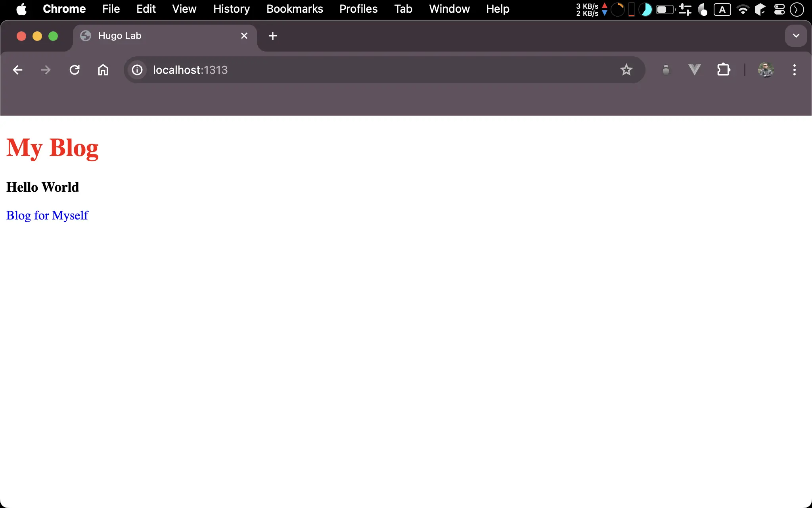Go to the home page icon

coord(103,70)
